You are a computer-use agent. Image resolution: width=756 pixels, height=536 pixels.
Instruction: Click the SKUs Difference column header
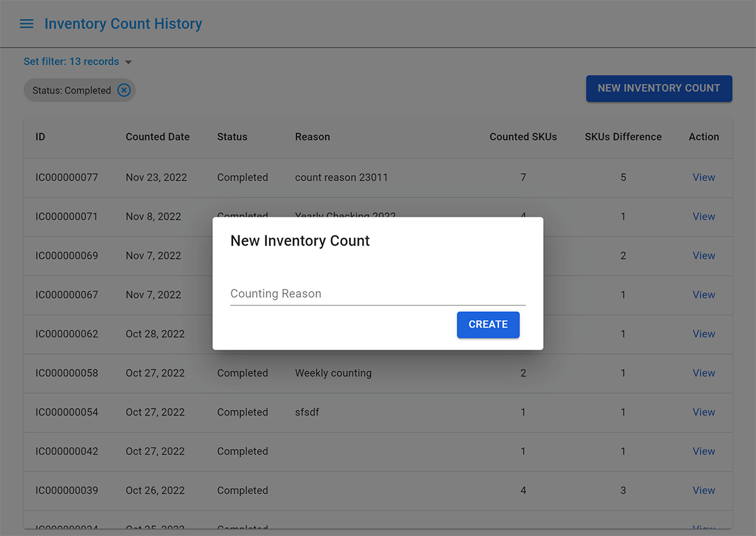pyautogui.click(x=622, y=137)
